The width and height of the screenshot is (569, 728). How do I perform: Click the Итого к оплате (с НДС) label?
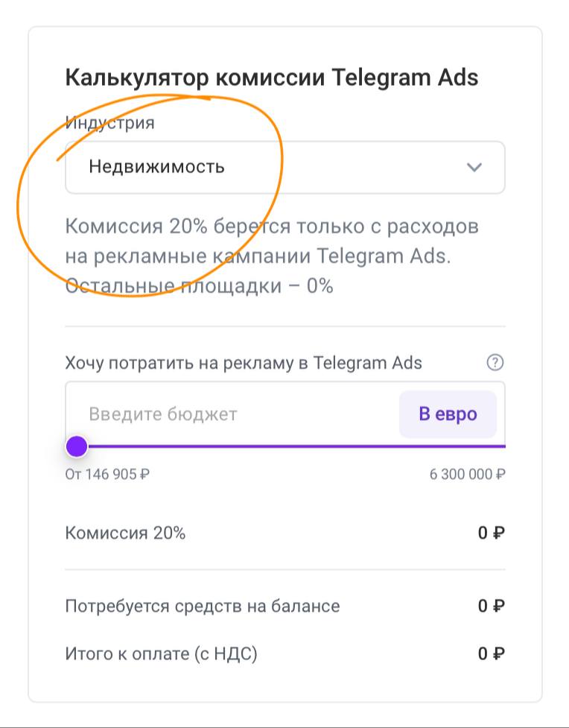161,654
